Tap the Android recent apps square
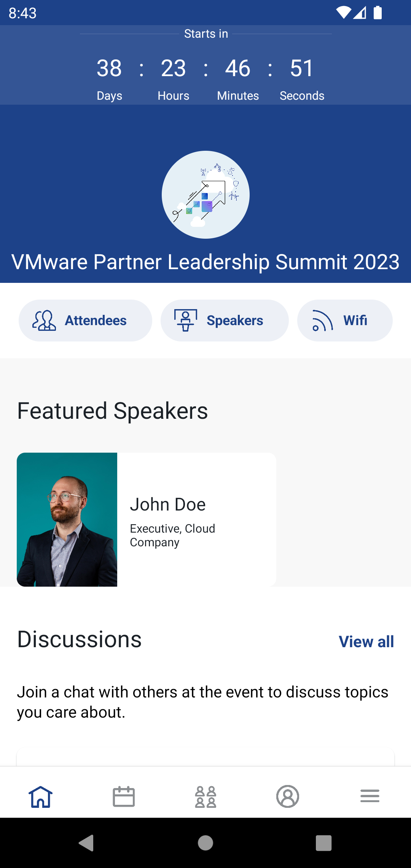This screenshot has width=411, height=868. pos(324,843)
